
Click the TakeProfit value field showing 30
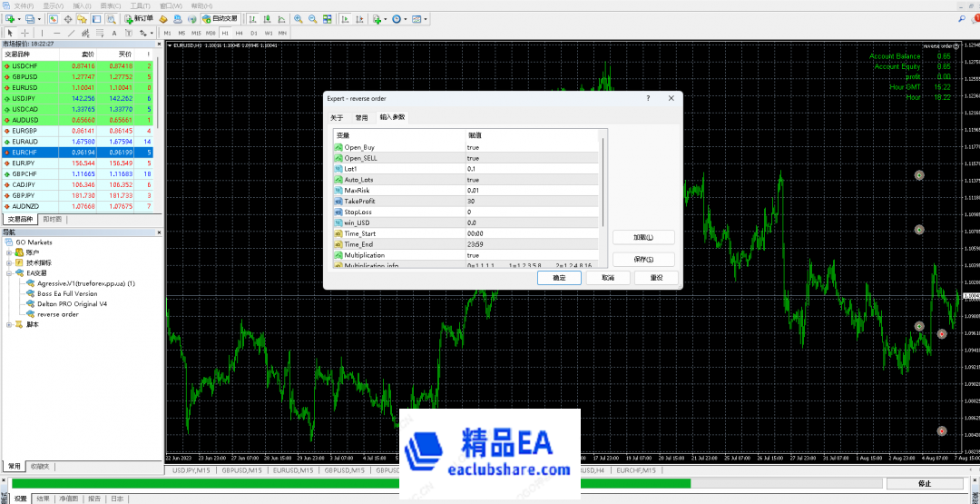tap(531, 201)
